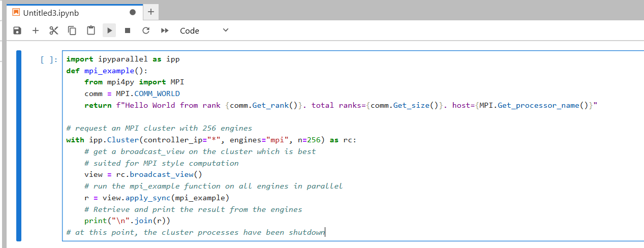This screenshot has width=644, height=248.
Task: Open a new launcher tab with plus
Action: (150, 12)
